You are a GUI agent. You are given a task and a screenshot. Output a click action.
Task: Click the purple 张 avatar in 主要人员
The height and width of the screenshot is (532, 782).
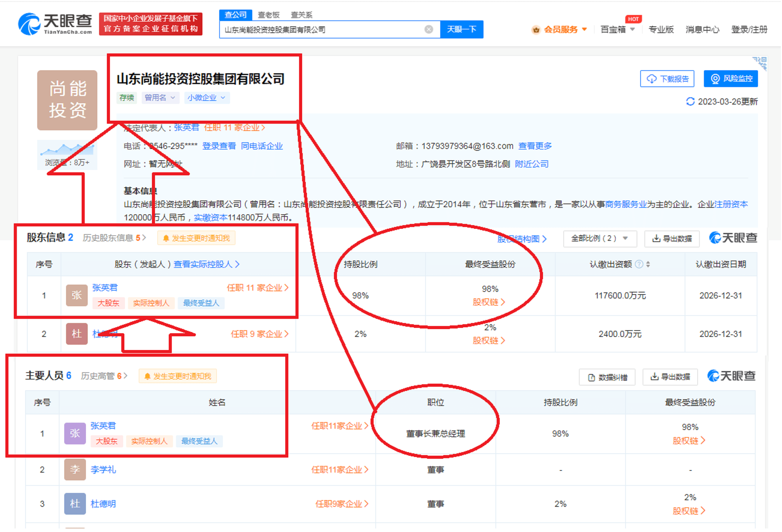coord(75,434)
